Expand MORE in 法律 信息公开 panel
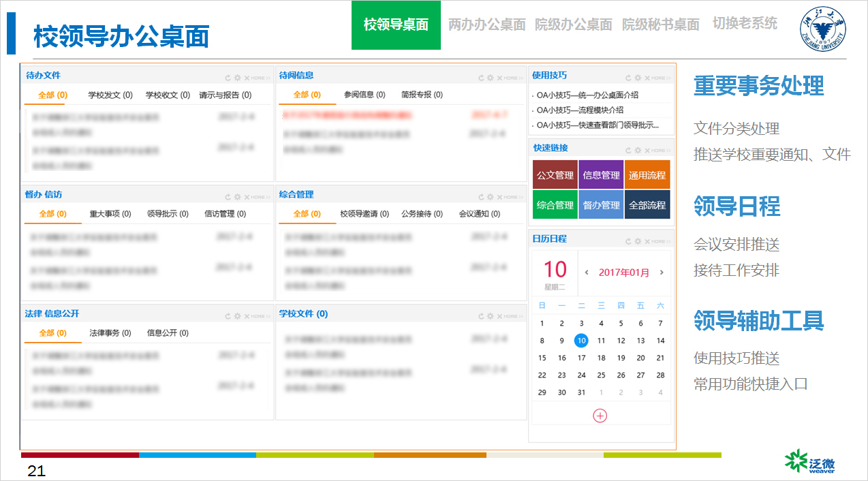868x481 pixels. (260, 317)
